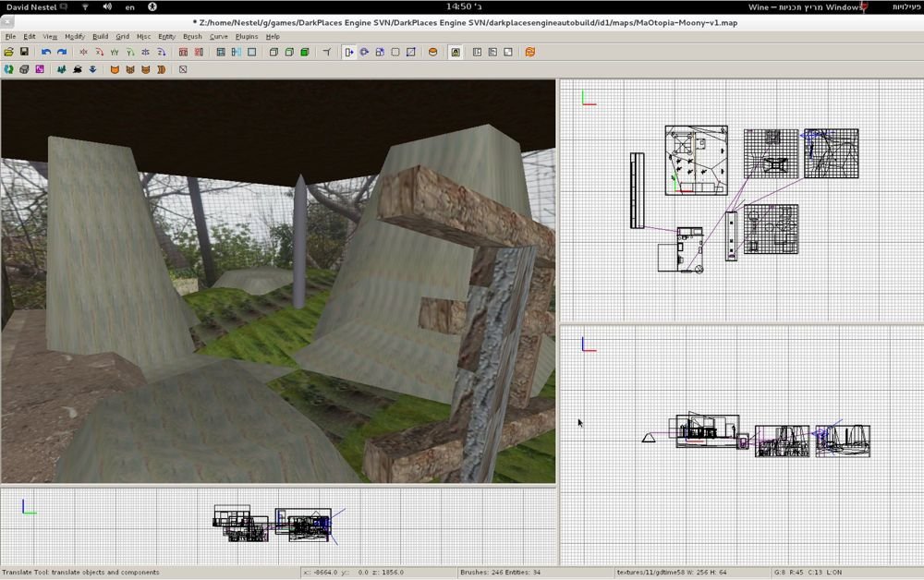924x580 pixels.
Task: Open the Grid menu
Action: tap(123, 36)
